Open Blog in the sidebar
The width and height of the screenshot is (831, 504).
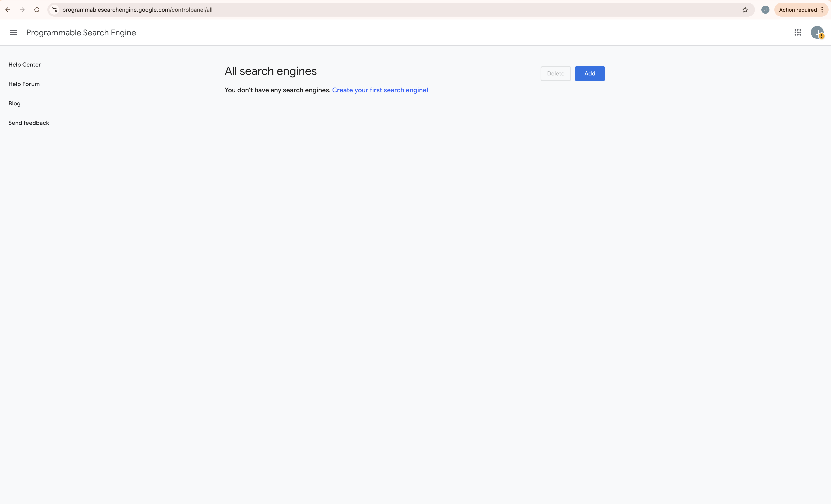(15, 104)
